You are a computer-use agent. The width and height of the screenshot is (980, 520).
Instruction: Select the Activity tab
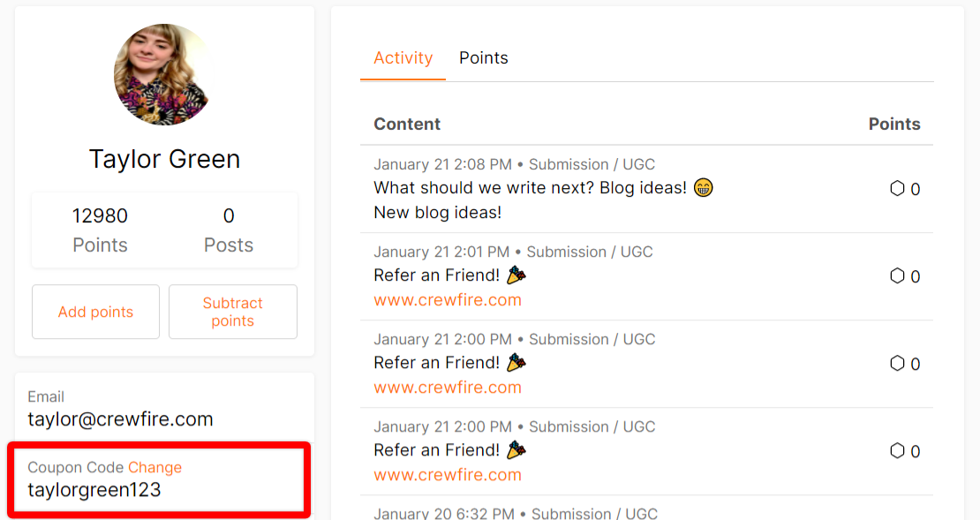pyautogui.click(x=403, y=58)
